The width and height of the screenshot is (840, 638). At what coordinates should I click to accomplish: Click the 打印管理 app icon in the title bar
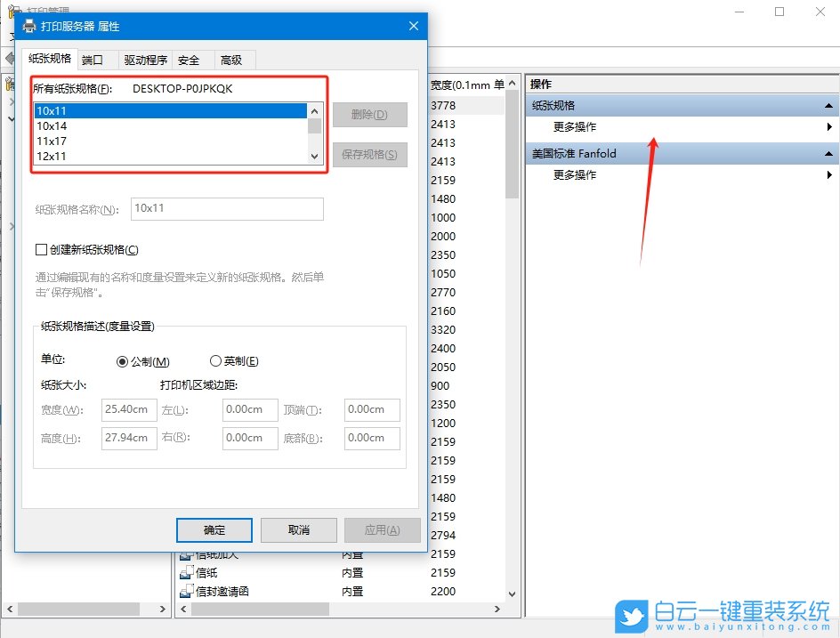click(x=12, y=7)
